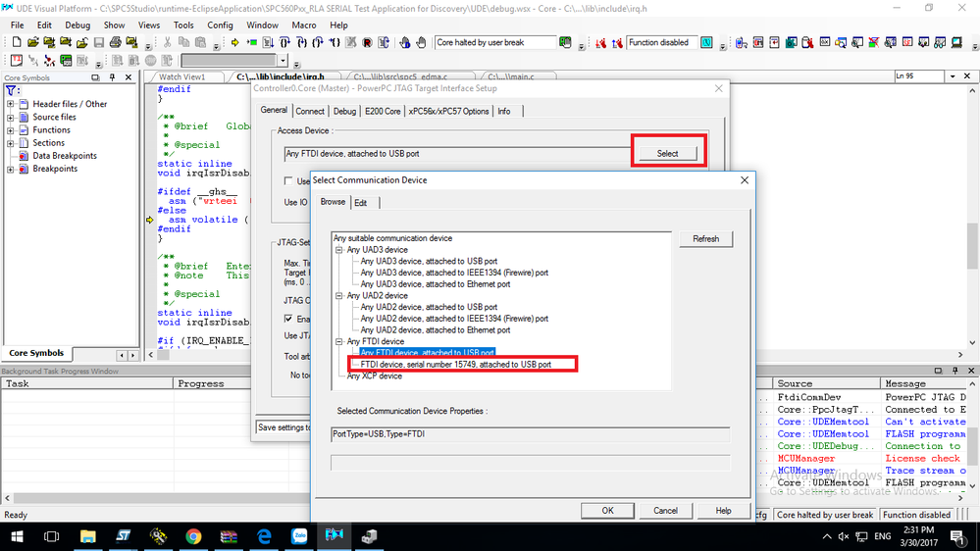Click the hand breakpoint icon with blue dot

(x=405, y=42)
